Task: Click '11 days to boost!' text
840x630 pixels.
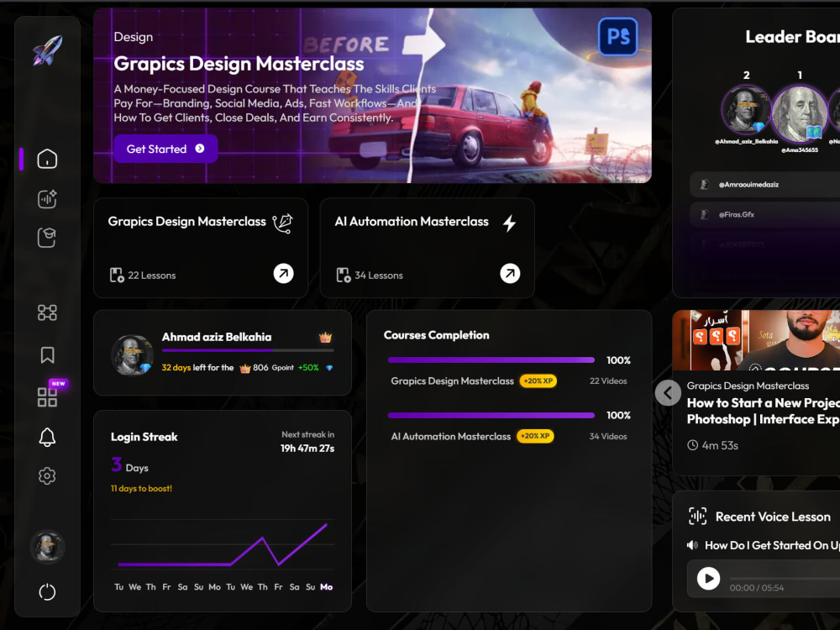Action: [141, 489]
